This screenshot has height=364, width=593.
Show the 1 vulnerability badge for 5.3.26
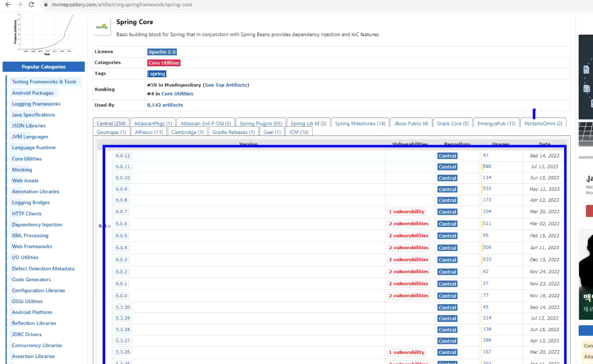[407, 353]
